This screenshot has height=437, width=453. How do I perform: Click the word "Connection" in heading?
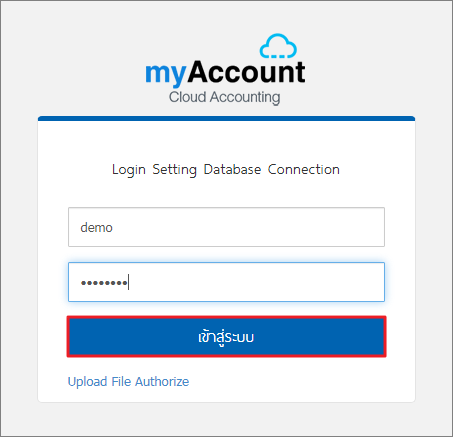[x=304, y=169]
